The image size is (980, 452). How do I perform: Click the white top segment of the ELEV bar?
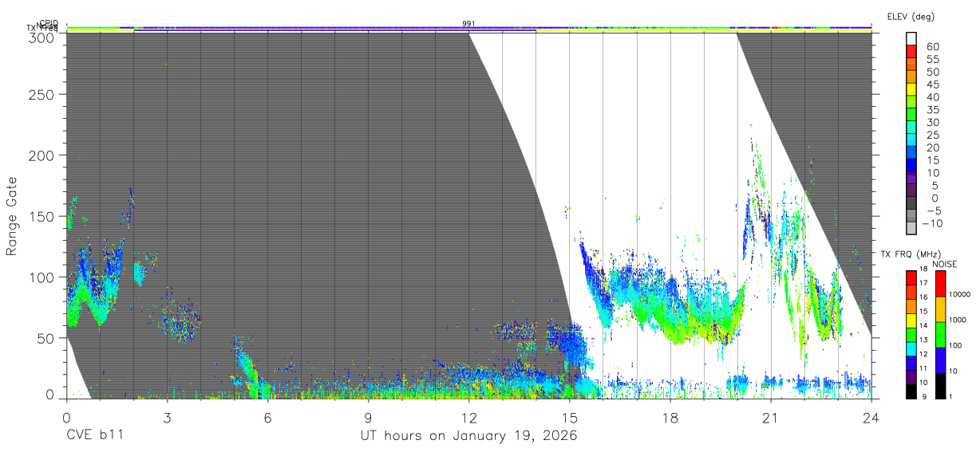pos(911,40)
